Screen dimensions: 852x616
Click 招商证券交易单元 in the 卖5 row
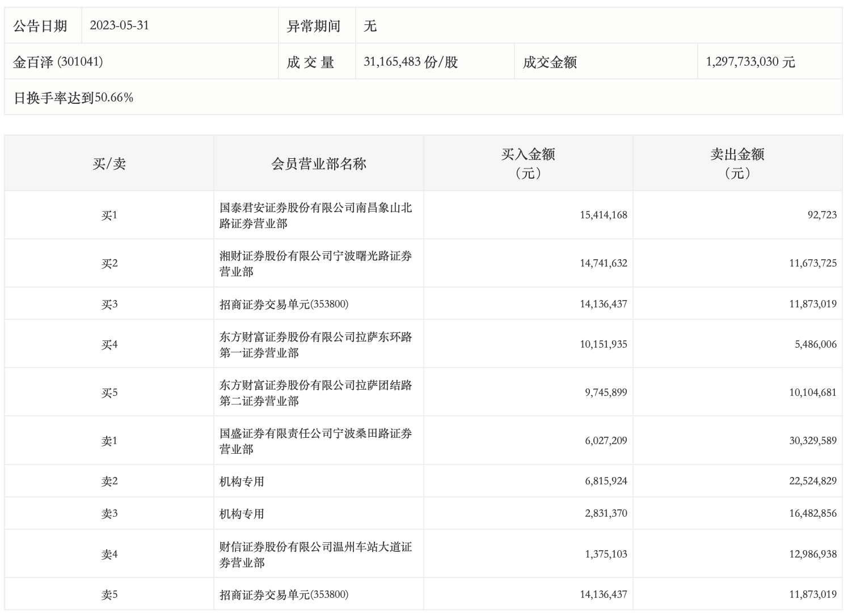(x=284, y=594)
